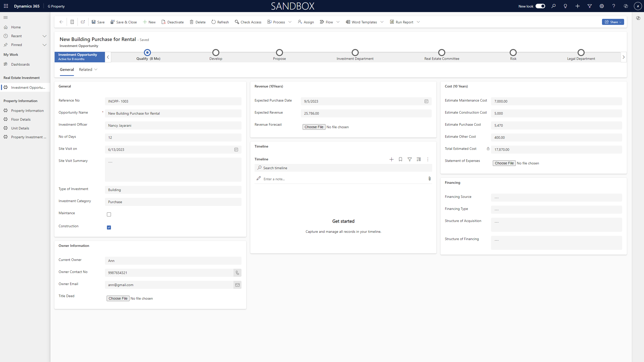Click the phone icon beside Owner Contact No
The width and height of the screenshot is (644, 362).
237,273
